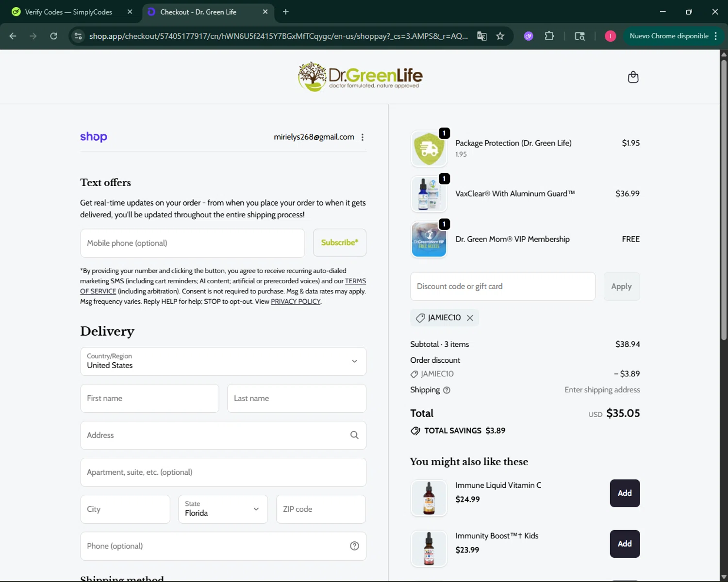Click the Dr. Green Life logo
728x582 pixels.
[x=360, y=77]
